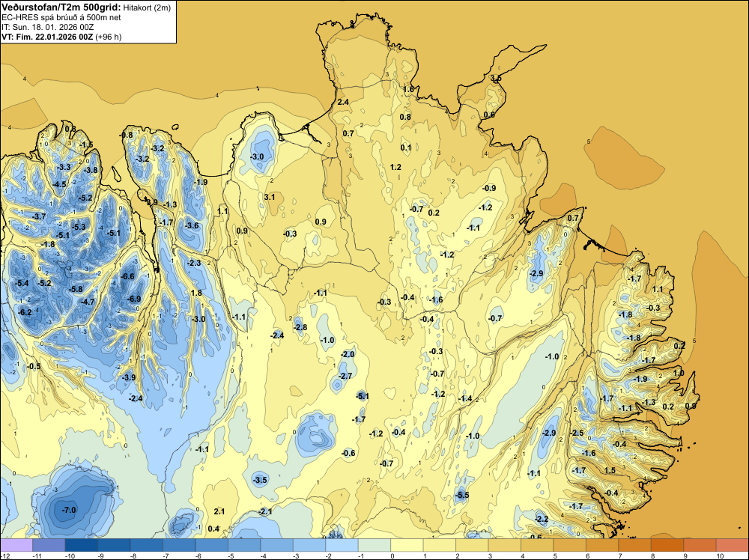Click the -3.8 temperature label
Image resolution: width=749 pixels, height=560 pixels.
click(91, 170)
